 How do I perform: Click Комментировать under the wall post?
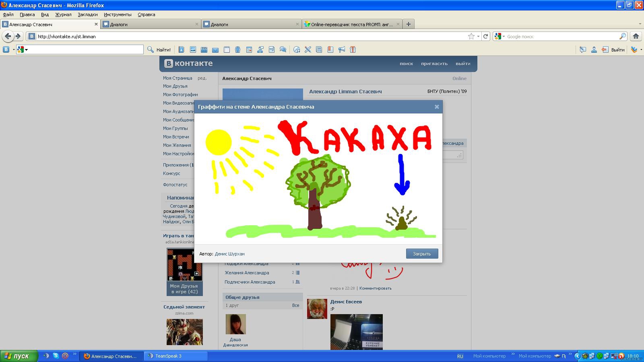375,288
